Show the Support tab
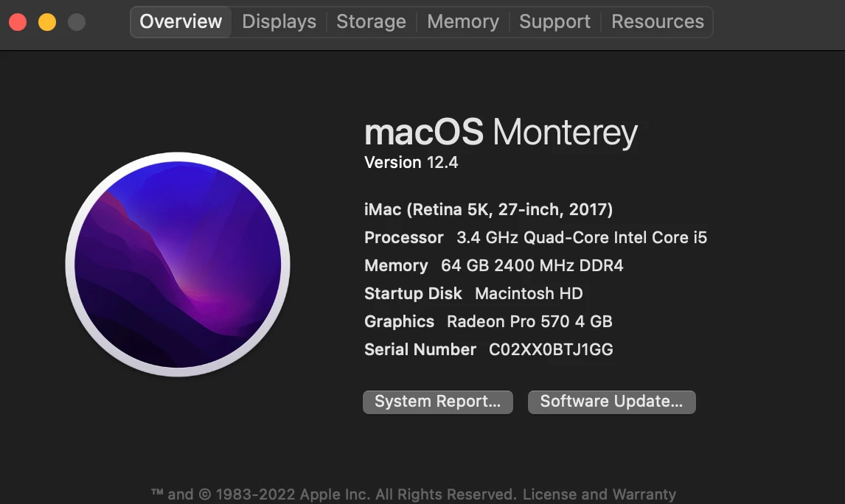 (555, 21)
